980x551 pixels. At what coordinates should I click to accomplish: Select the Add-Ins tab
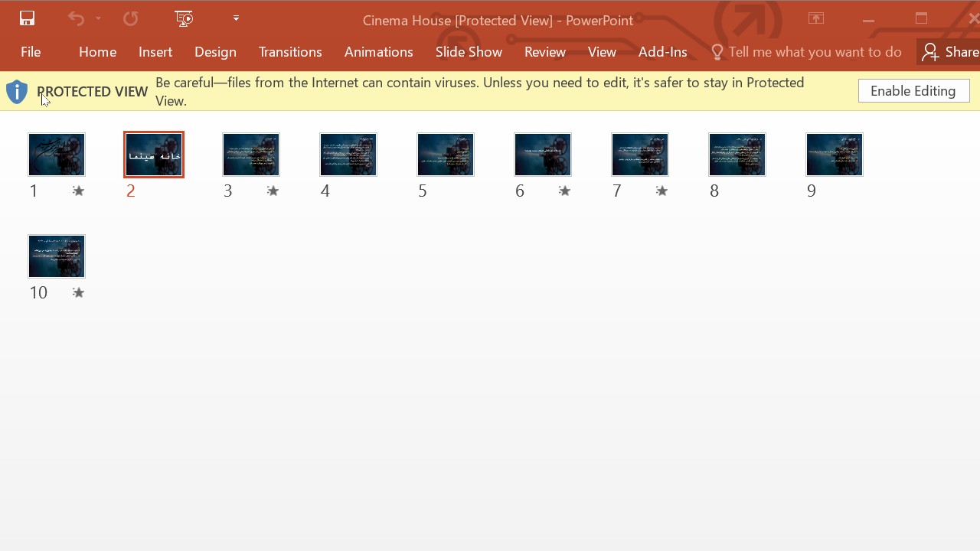pos(663,52)
